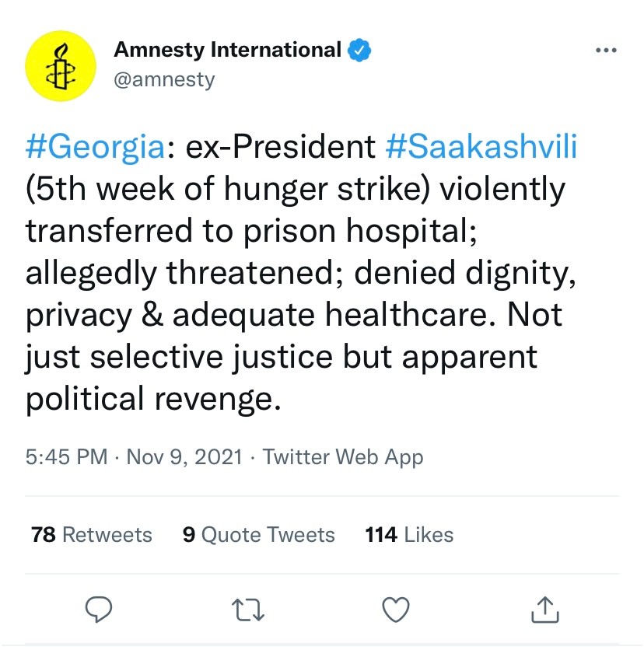This screenshot has width=644, height=650.
Task: Open the tweet's three-dot more options menu
Action: (604, 51)
